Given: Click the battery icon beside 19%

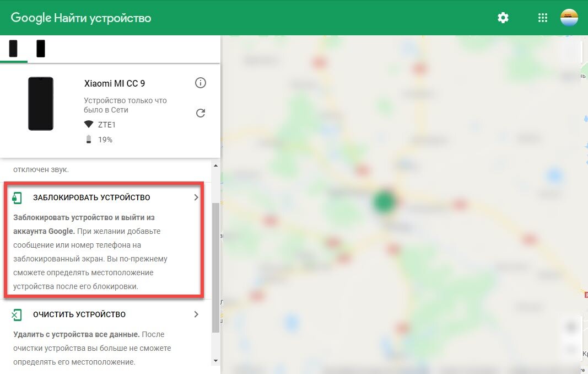Looking at the screenshot, I should 89,140.
